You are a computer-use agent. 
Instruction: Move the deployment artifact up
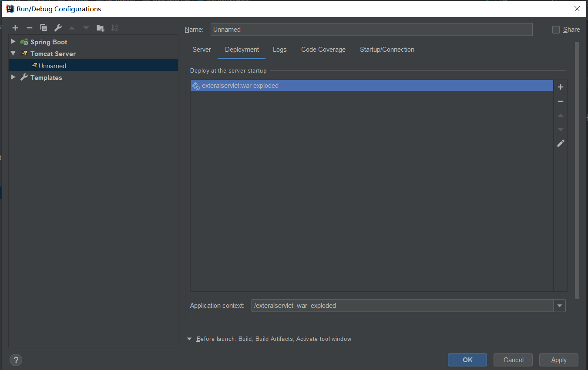[561, 115]
